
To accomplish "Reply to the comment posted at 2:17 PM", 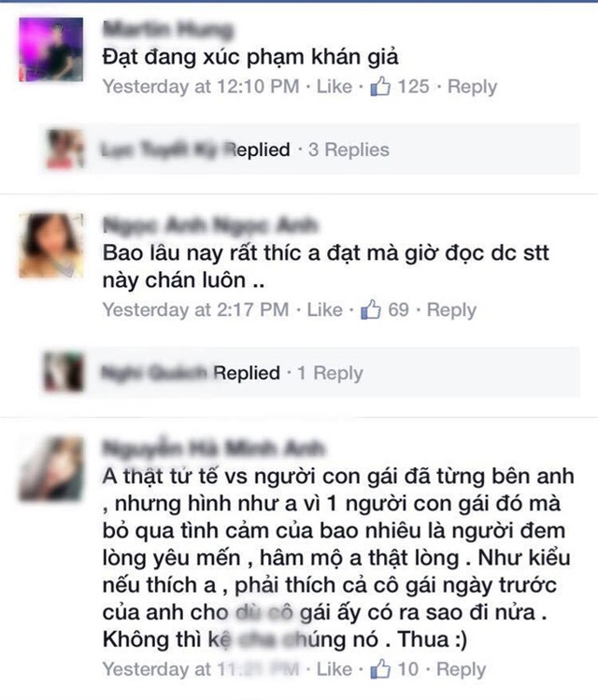I will point(451,310).
